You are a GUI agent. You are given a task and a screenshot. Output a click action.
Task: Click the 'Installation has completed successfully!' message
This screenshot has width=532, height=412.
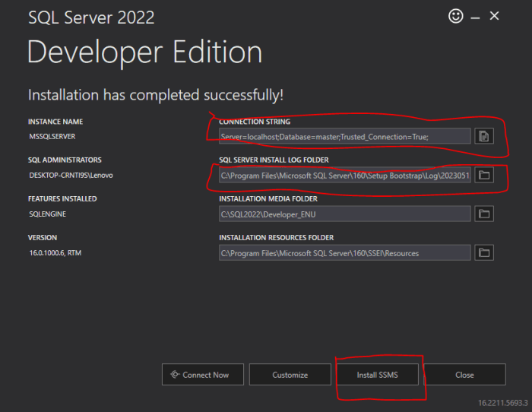156,95
